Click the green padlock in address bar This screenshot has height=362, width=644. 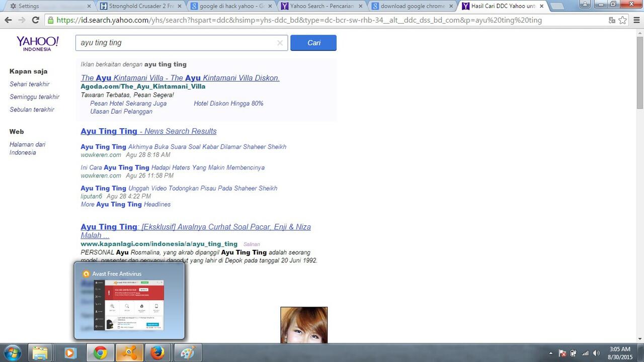50,21
